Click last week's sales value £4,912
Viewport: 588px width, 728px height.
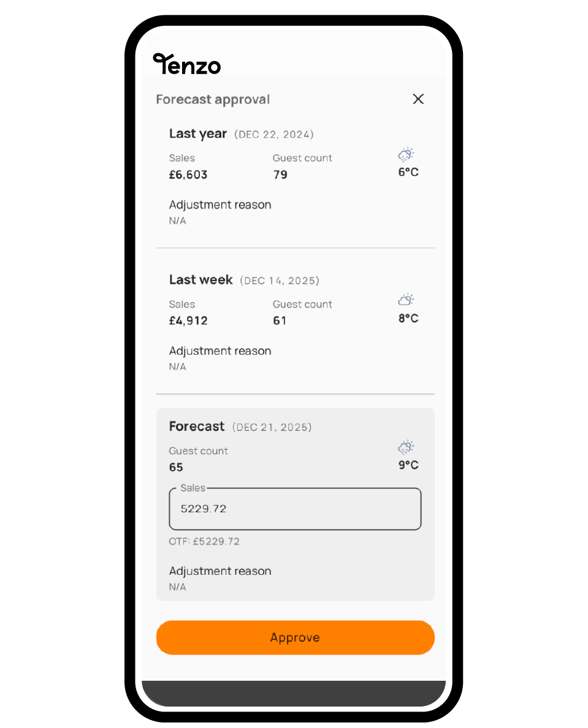pos(188,320)
